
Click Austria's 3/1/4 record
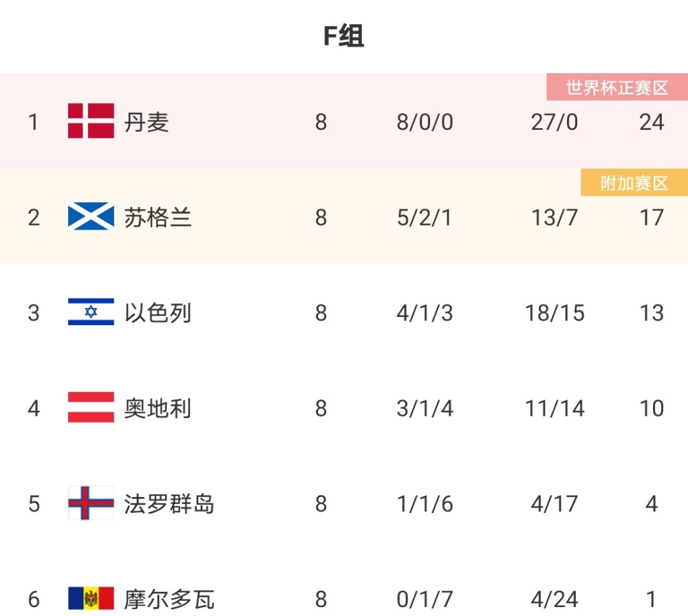tap(424, 408)
